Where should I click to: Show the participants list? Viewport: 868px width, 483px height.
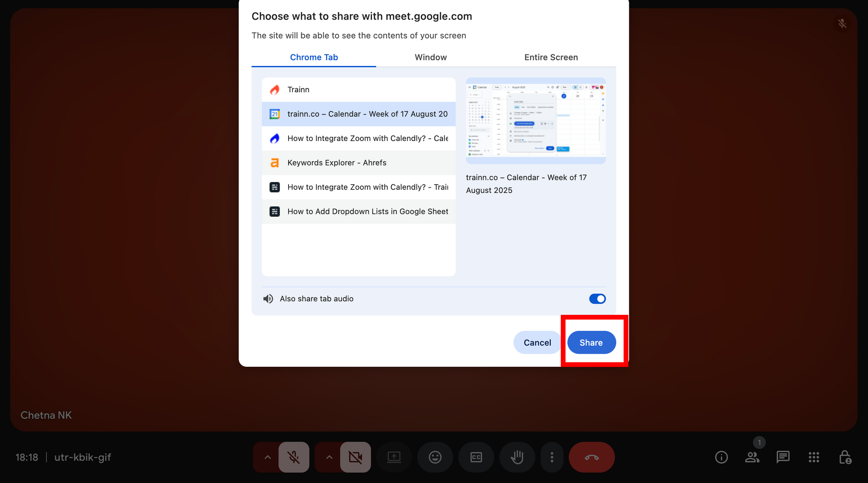[752, 457]
